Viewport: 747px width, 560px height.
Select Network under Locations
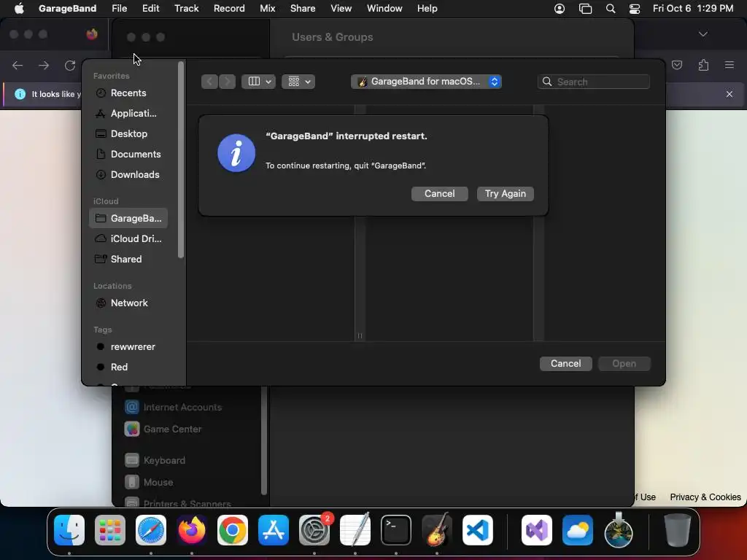[128, 303]
